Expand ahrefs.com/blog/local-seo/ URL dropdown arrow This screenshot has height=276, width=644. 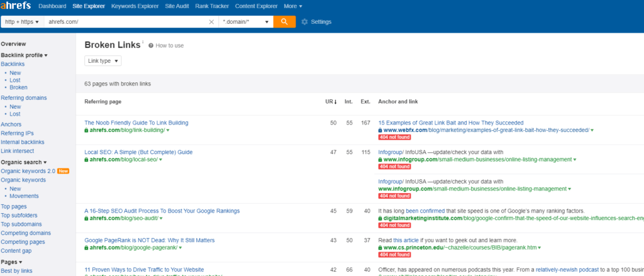click(x=160, y=160)
